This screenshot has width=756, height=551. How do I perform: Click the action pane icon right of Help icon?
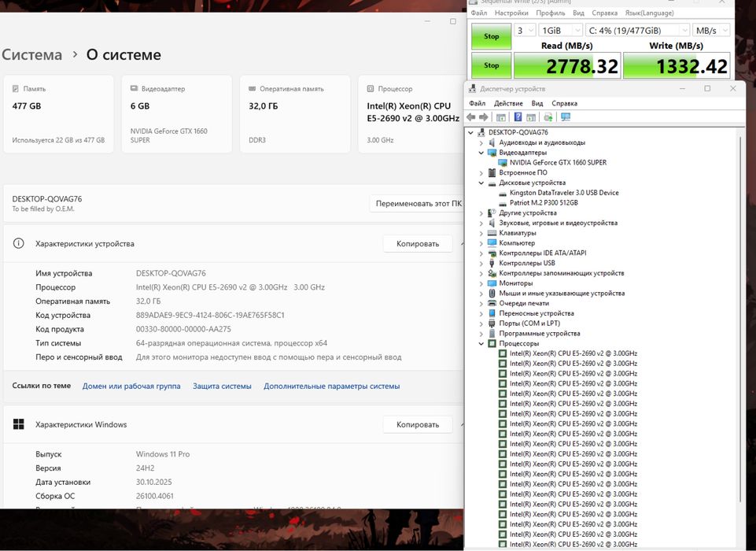[x=531, y=117]
